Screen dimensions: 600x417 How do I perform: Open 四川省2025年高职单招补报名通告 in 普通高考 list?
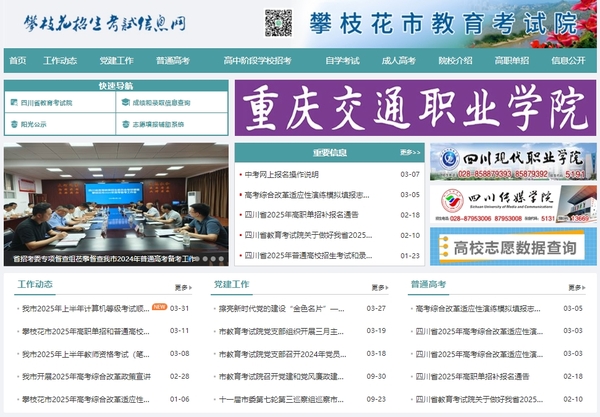(473, 377)
